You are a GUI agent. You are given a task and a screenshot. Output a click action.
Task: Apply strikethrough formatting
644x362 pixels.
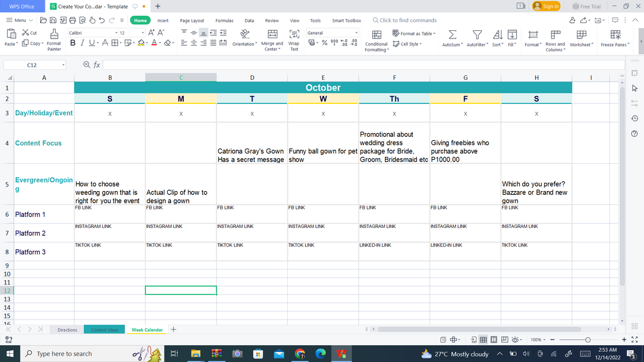[105, 42]
